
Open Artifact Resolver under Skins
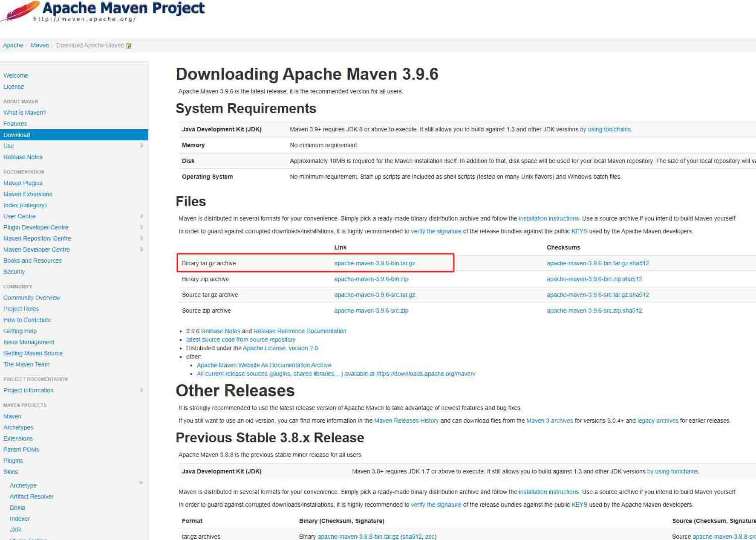click(x=32, y=496)
